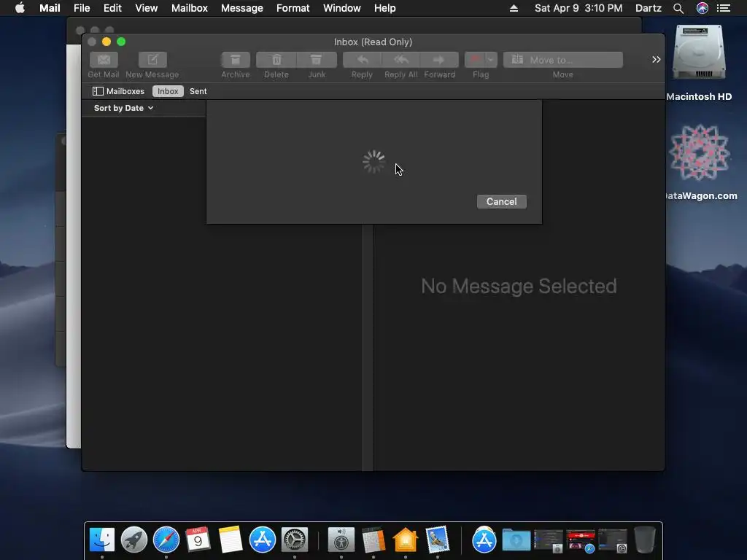
Task: Select the Macintosh HD desktop drive icon
Action: pyautogui.click(x=699, y=52)
